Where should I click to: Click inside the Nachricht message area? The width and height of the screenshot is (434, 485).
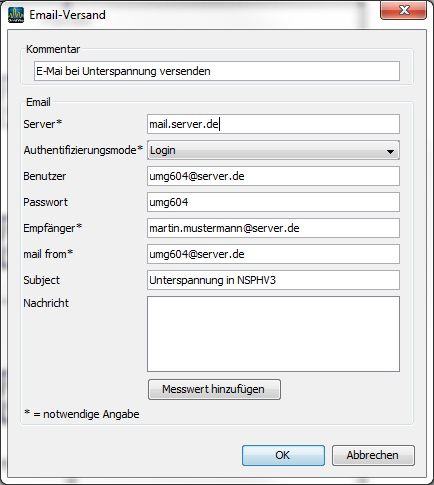(x=273, y=334)
